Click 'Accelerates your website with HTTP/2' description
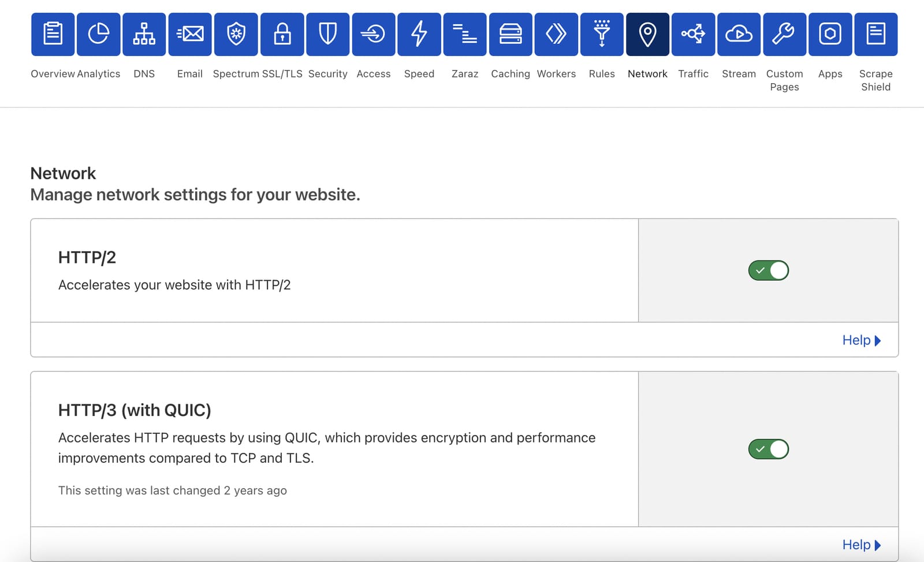This screenshot has width=924, height=562. 174,285
